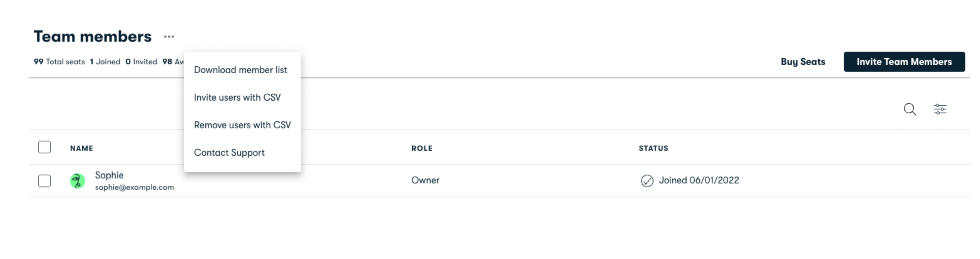980x259 pixels.
Task: Click the Buy Seats link
Action: (x=803, y=62)
